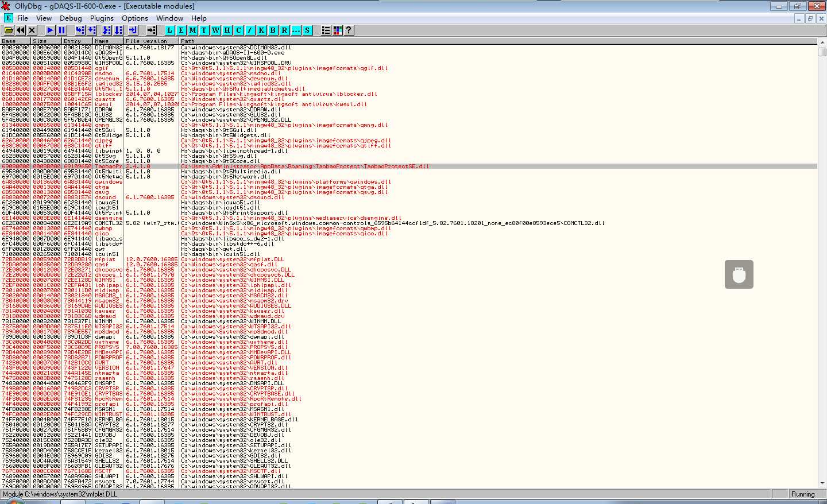
Task: Run the program (play icon)
Action: point(51,30)
